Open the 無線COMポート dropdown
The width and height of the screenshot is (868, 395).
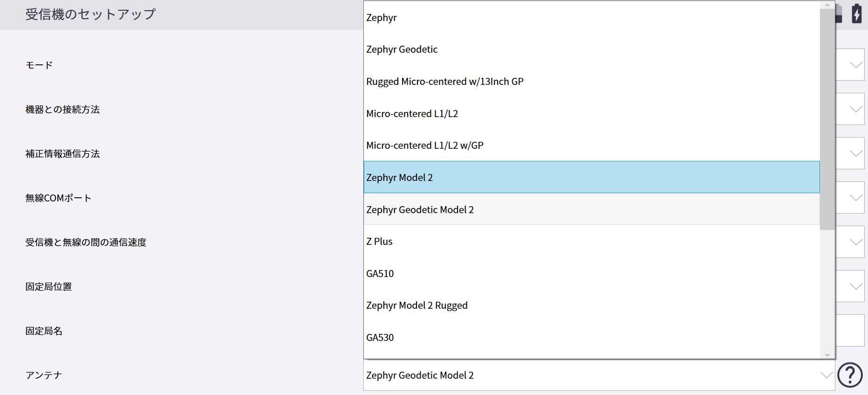tap(855, 198)
